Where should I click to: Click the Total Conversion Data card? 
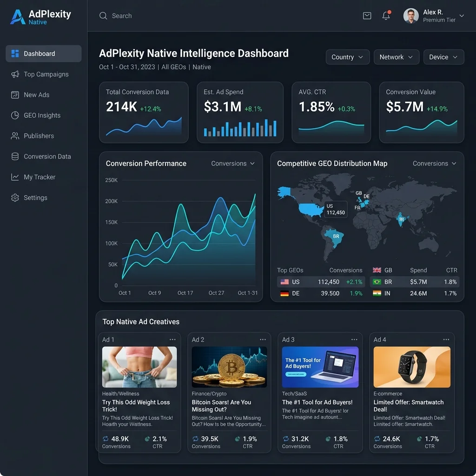coord(144,112)
